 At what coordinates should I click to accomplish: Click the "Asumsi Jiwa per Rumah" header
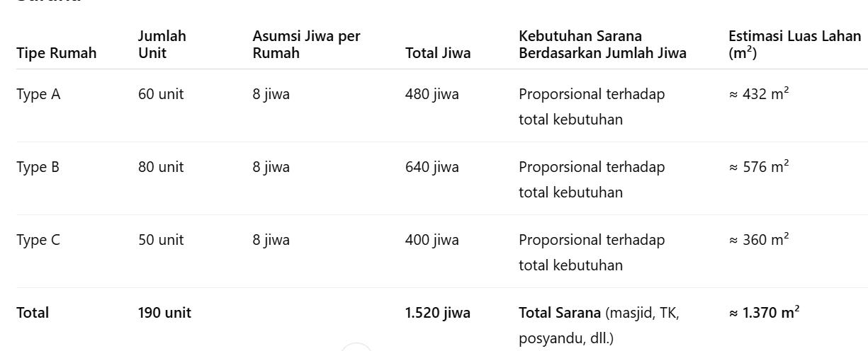pos(306,45)
